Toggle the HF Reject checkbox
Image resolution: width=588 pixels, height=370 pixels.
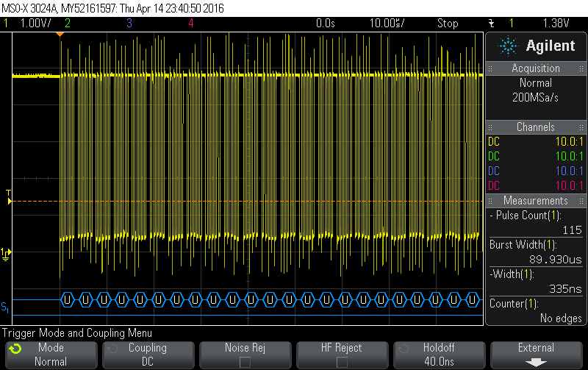click(341, 361)
